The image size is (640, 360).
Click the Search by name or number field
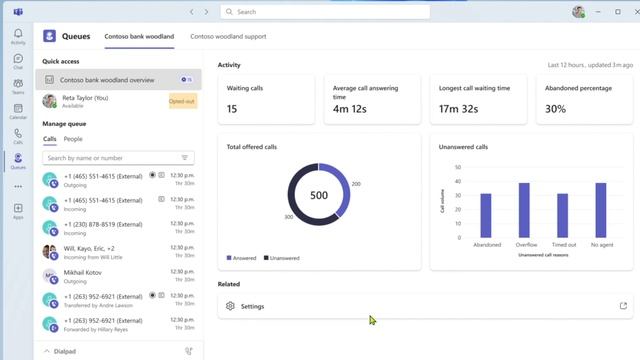click(118, 158)
